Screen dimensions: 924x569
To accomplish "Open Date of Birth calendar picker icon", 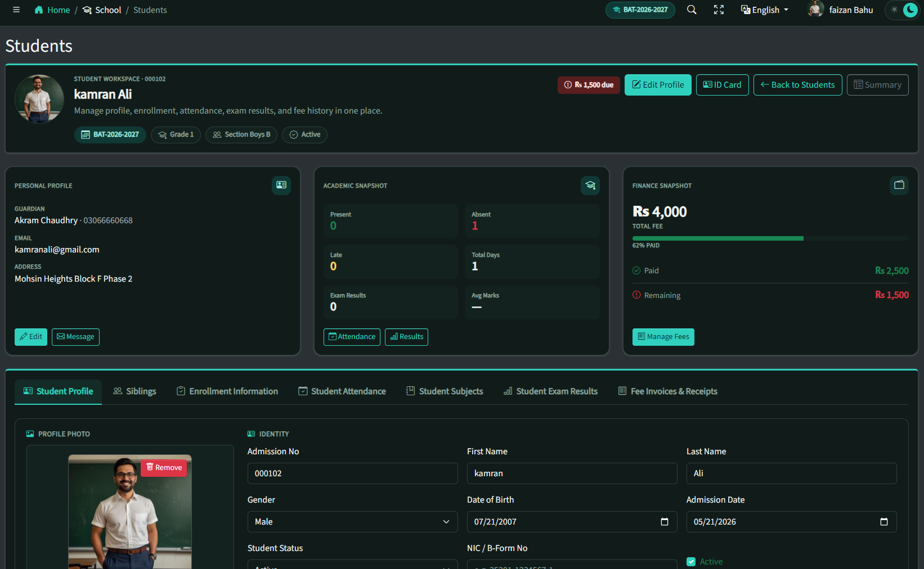I will click(x=665, y=522).
